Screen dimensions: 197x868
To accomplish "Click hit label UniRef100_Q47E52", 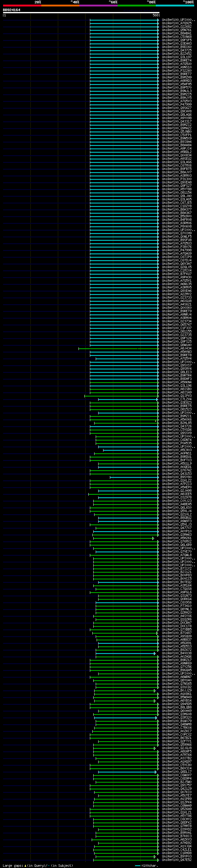I will (x=176, y=860).
